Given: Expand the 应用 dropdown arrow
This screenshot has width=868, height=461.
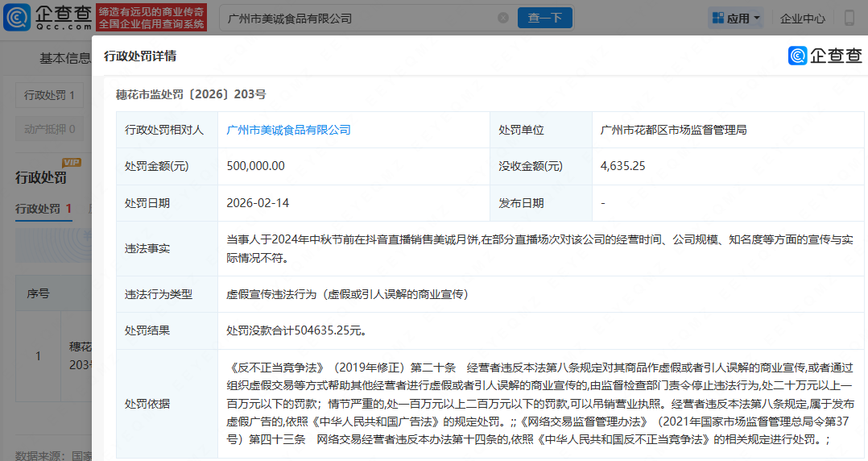Looking at the screenshot, I should click(757, 18).
